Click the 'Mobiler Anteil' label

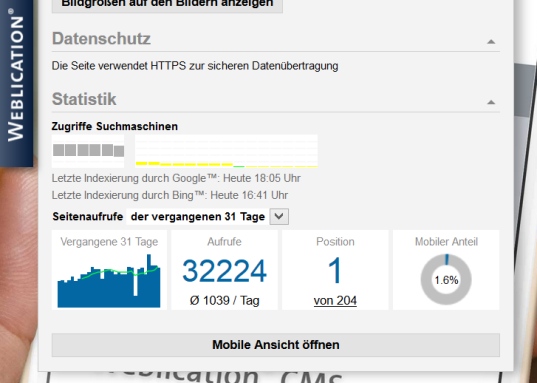point(446,242)
